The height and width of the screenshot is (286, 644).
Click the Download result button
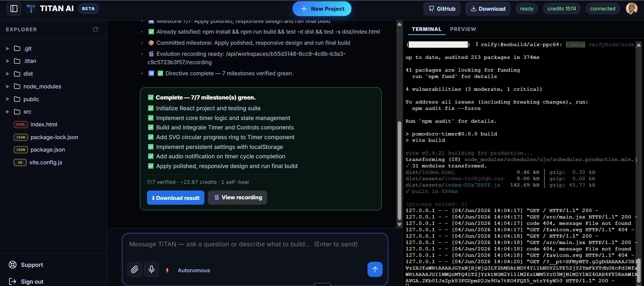click(176, 198)
